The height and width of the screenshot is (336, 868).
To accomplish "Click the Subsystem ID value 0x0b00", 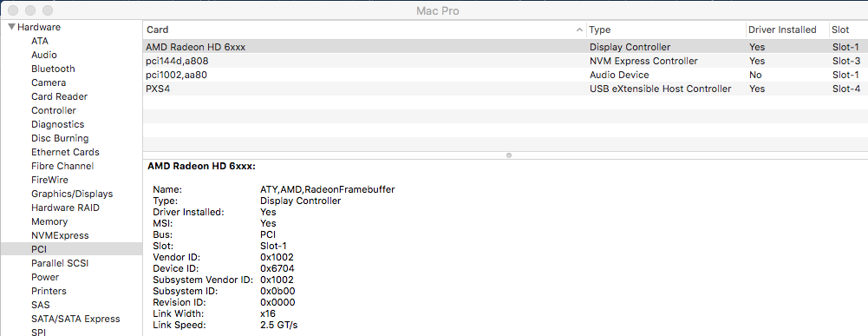I will pyautogui.click(x=277, y=291).
